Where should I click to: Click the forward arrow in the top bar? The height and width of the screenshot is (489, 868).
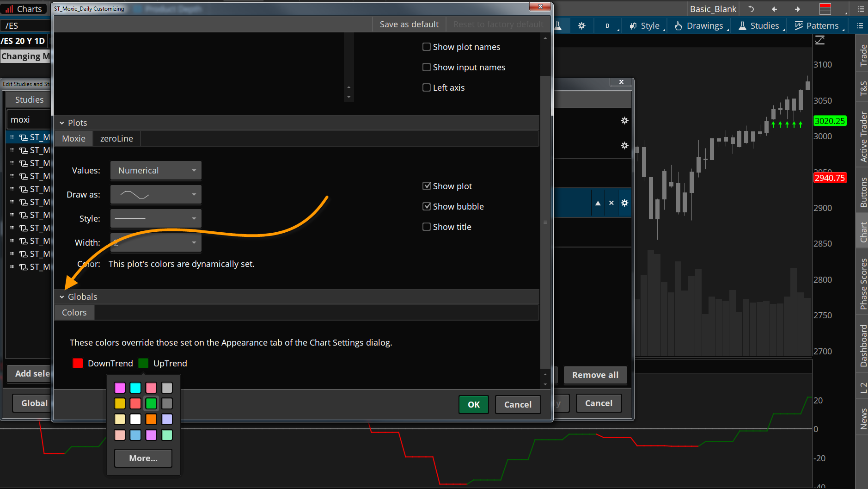pyautogui.click(x=797, y=9)
